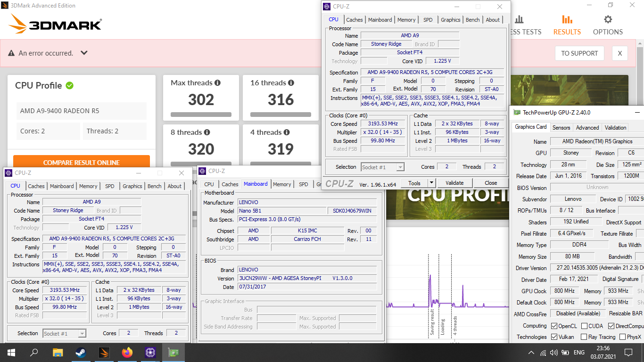644x362 pixels.
Task: Open Caches tab in lower-left CPU-Z window
Action: (x=36, y=186)
